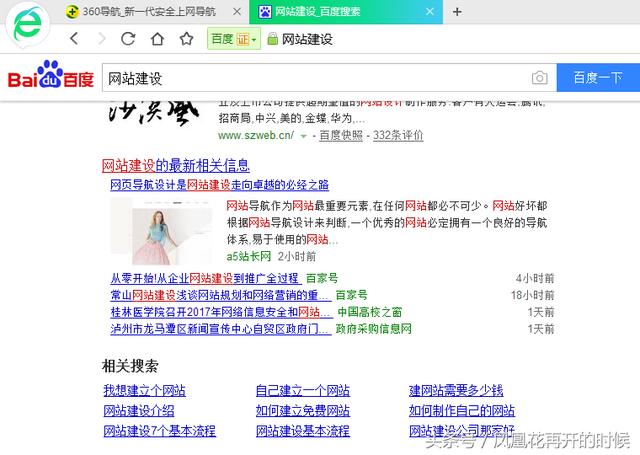
Task: Search related term 网站建设介绍
Action: click(139, 411)
